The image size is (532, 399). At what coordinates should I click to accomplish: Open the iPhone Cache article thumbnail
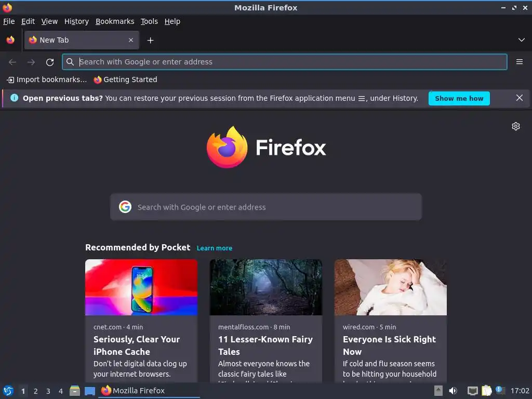coord(141,287)
